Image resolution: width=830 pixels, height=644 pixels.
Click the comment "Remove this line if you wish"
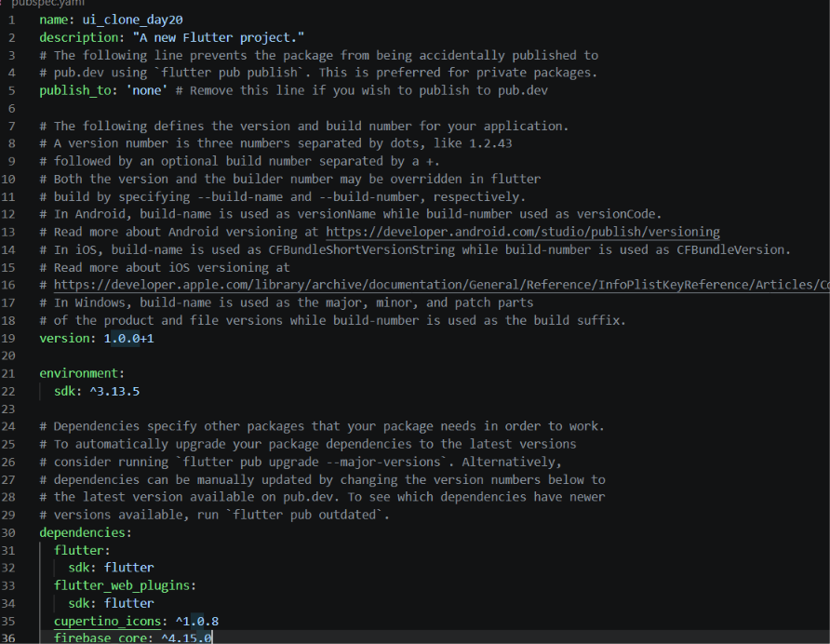click(x=362, y=90)
